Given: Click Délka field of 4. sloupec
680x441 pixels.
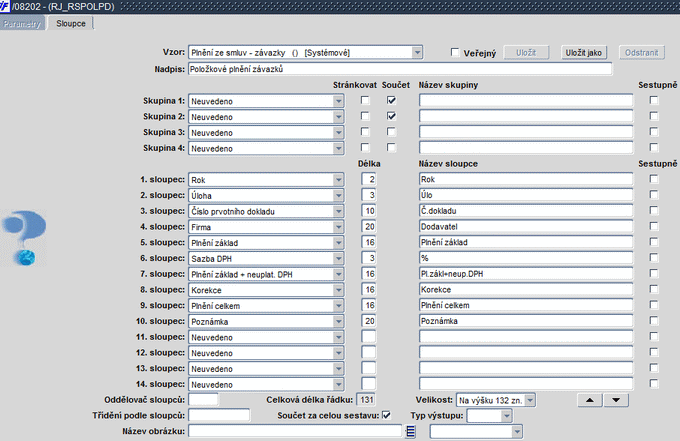Looking at the screenshot, I should [x=369, y=226].
